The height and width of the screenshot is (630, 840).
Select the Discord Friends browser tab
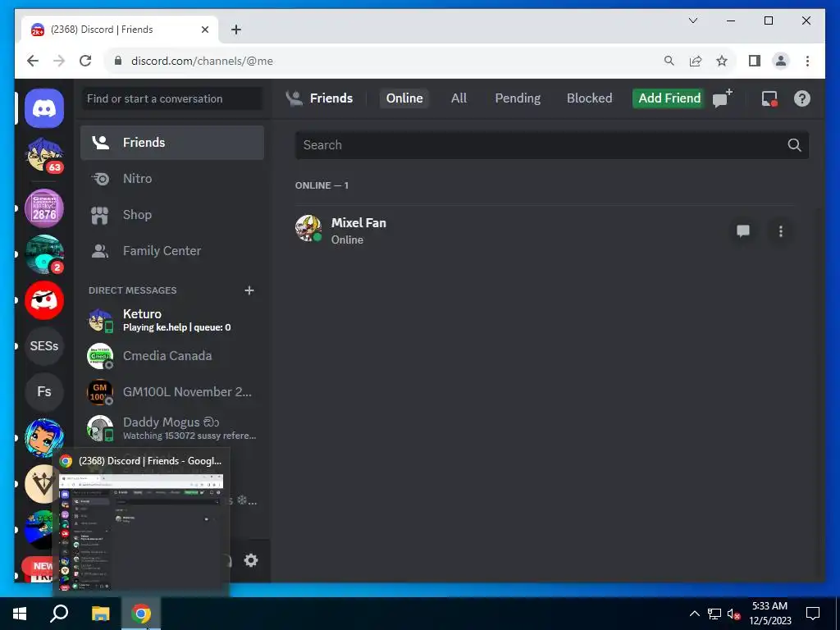(120, 30)
